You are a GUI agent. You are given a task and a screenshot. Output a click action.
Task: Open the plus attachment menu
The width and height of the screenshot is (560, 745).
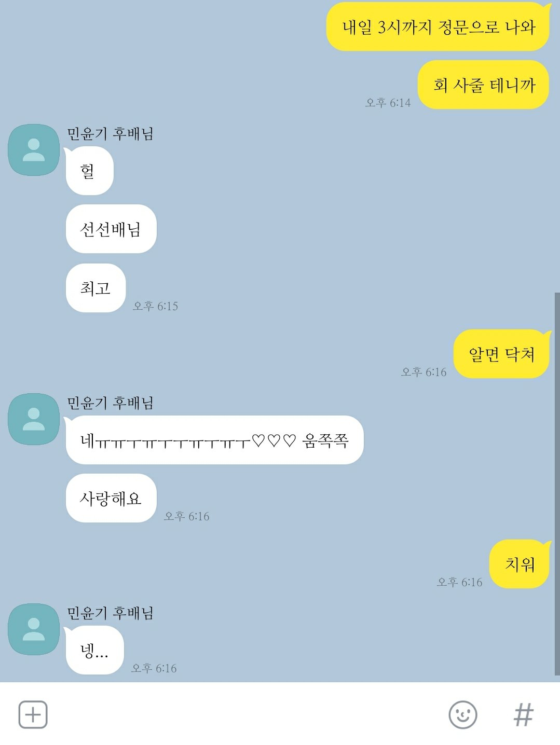(x=33, y=714)
